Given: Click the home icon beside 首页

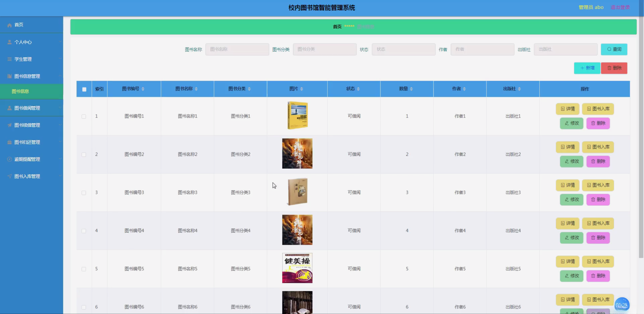Looking at the screenshot, I should 9,25.
